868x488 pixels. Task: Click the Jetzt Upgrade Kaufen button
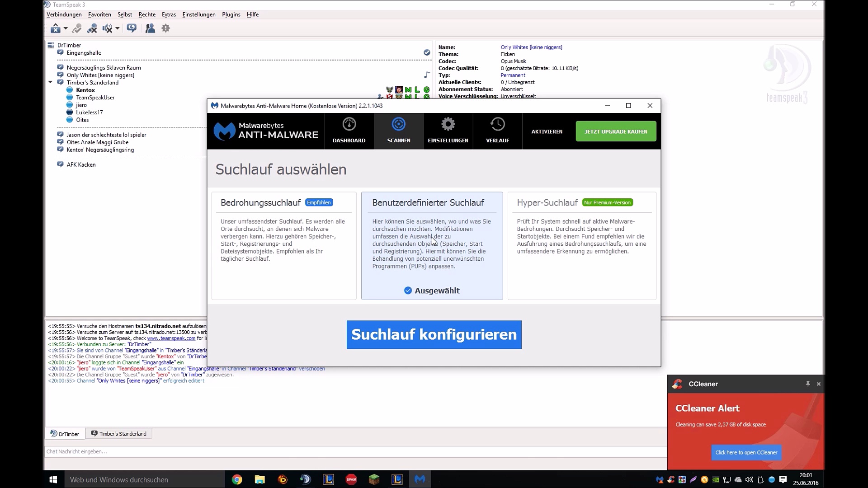[615, 131]
